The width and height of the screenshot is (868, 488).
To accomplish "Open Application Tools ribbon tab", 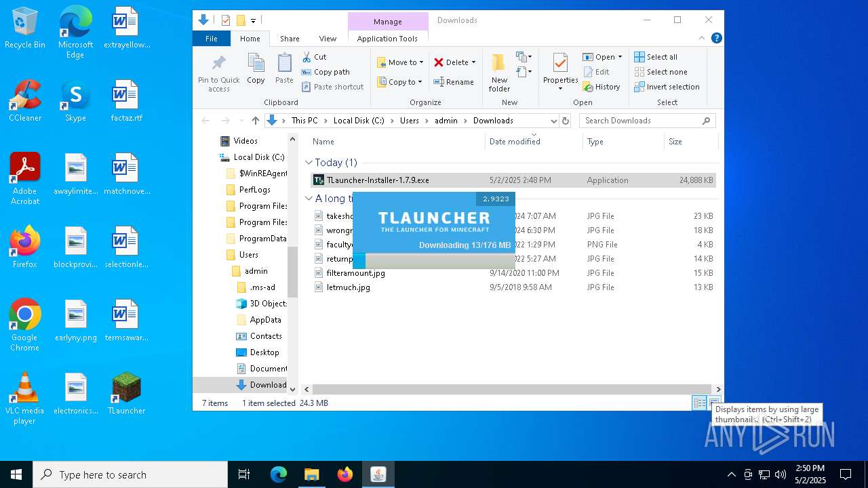I will (x=387, y=39).
